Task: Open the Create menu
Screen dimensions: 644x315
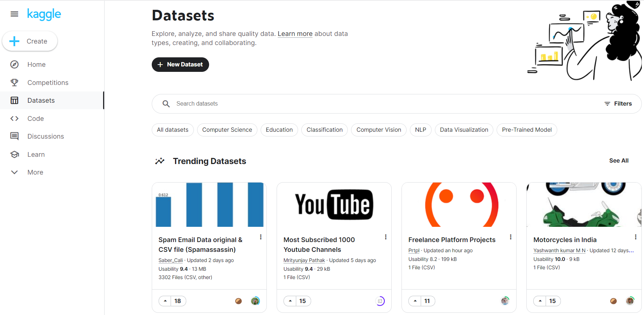Action: (30, 41)
